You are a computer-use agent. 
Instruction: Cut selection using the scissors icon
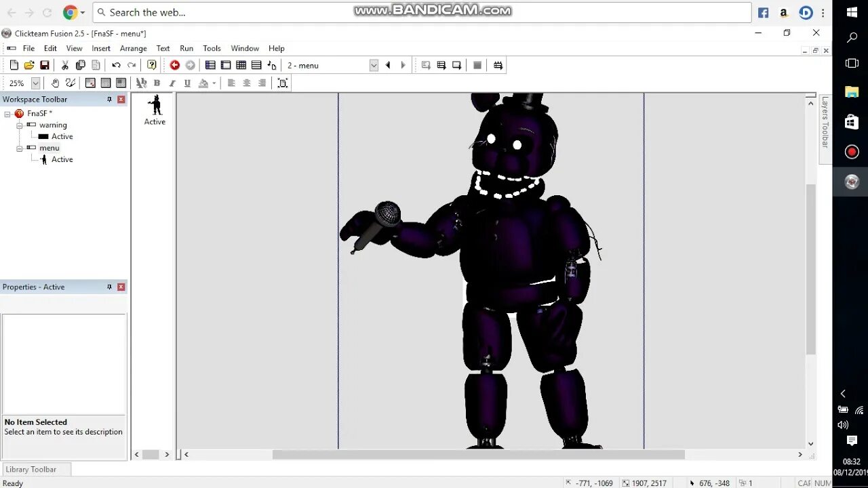pyautogui.click(x=65, y=65)
